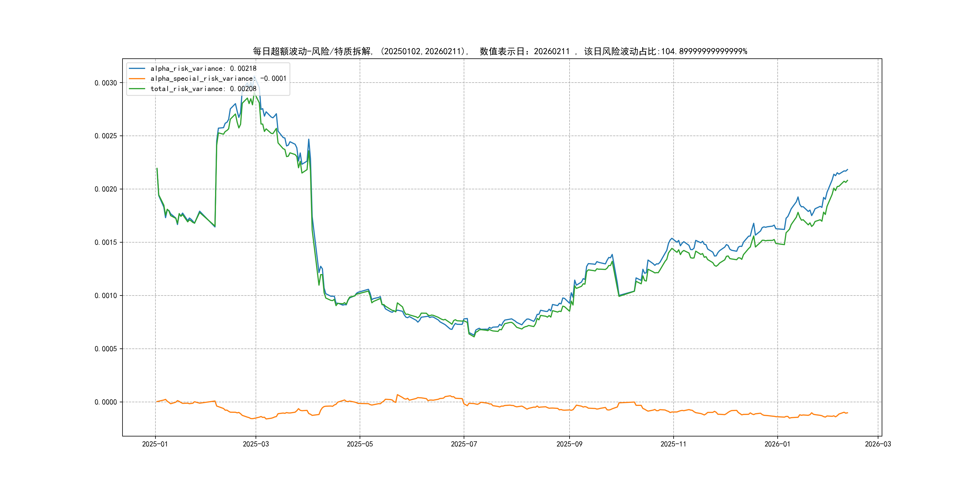The height and width of the screenshot is (490, 980).
Task: Click the 2026-01 x-axis tick label
Action: tap(777, 444)
